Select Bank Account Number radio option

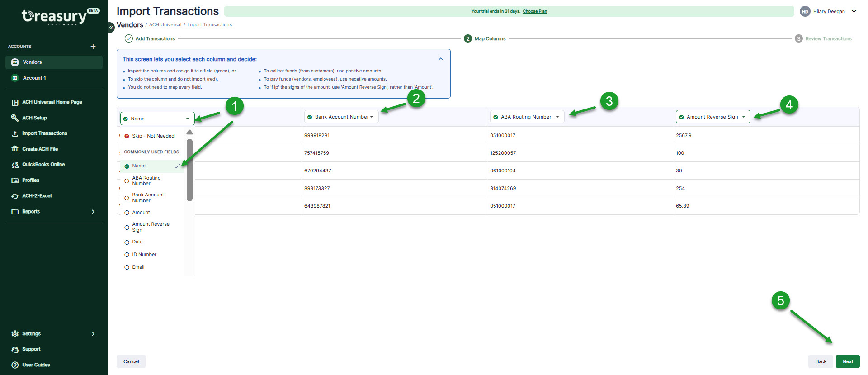tap(127, 198)
